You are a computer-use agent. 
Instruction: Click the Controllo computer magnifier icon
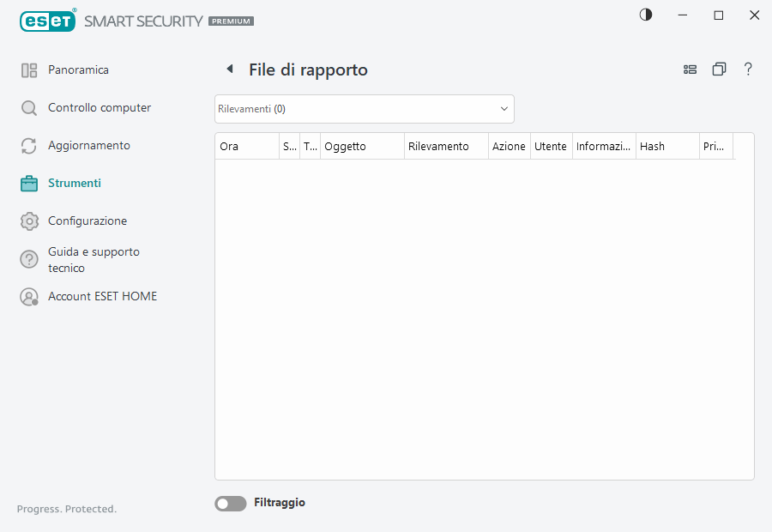tap(29, 108)
